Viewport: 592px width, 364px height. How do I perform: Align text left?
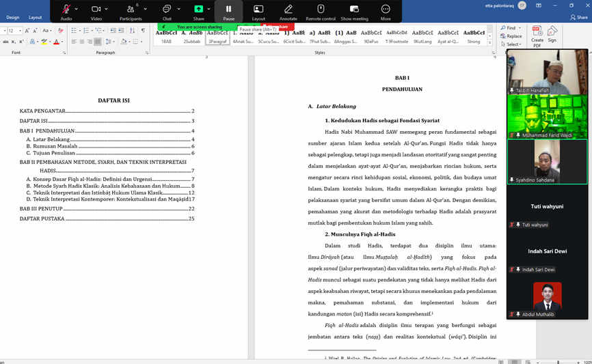tap(74, 42)
